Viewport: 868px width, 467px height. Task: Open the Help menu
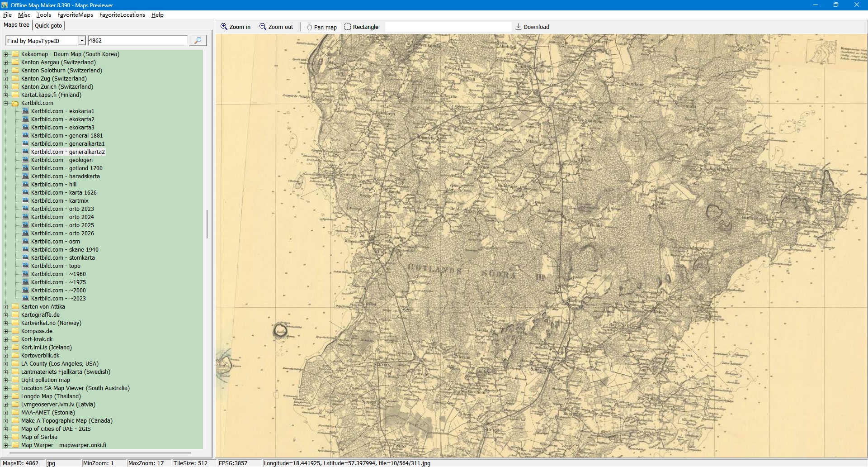[157, 15]
